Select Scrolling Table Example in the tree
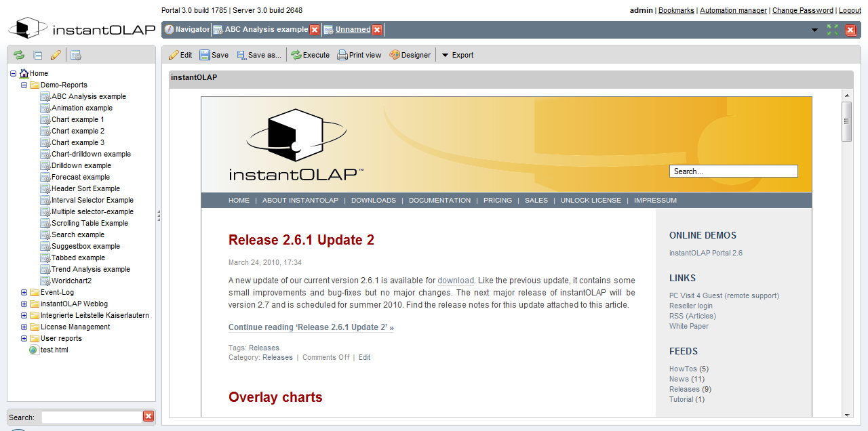 click(x=90, y=223)
